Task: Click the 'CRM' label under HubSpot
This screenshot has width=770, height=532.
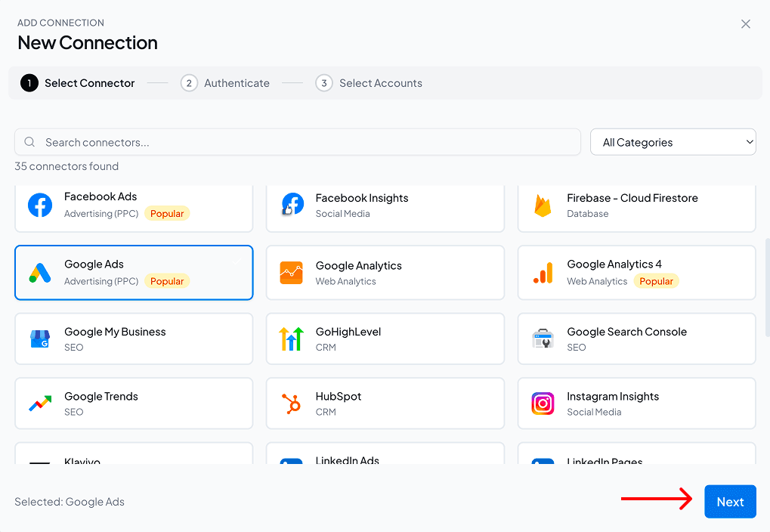Action: coord(326,412)
